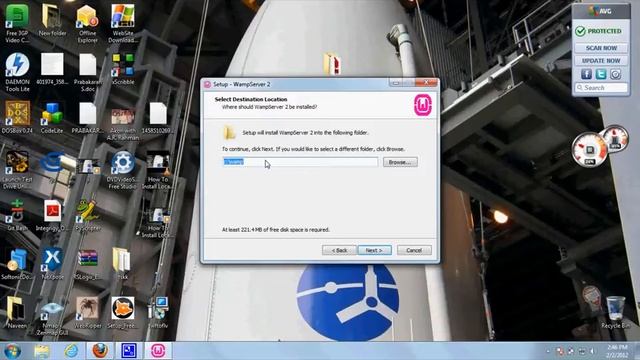Select the RSLogo_E... archive icon
Image resolution: width=640 pixels, height=360 pixels.
[x=87, y=264]
